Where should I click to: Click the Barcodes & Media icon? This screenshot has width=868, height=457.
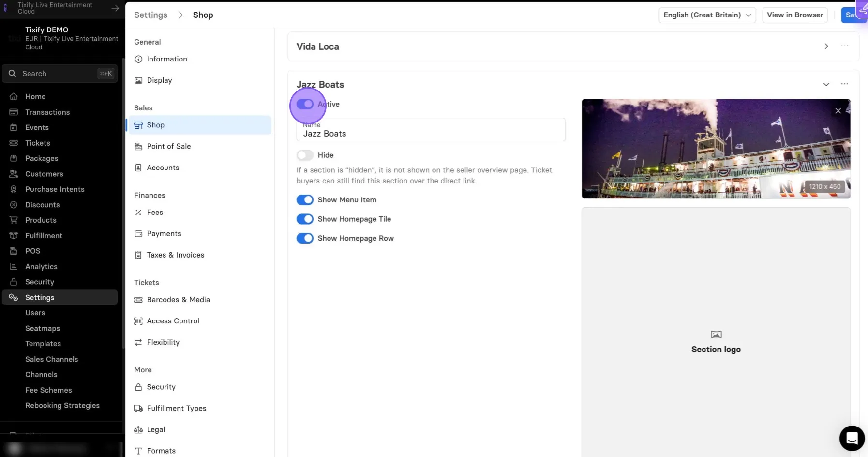point(138,300)
